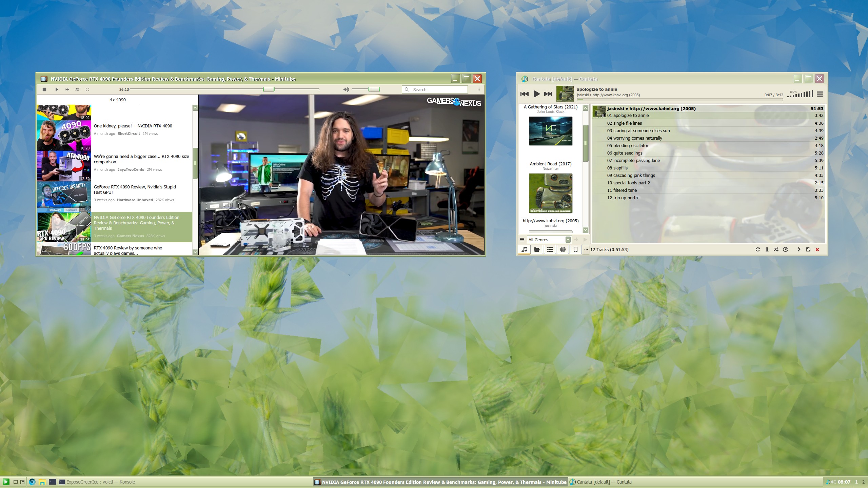Open the file manager folder icon on taskbar
Image resolution: width=868 pixels, height=488 pixels.
(42, 482)
